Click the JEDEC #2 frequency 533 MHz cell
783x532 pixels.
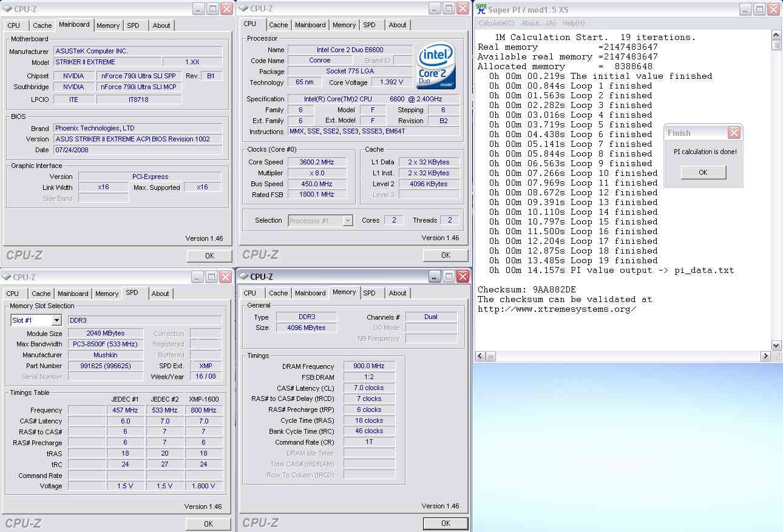pyautogui.click(x=164, y=411)
